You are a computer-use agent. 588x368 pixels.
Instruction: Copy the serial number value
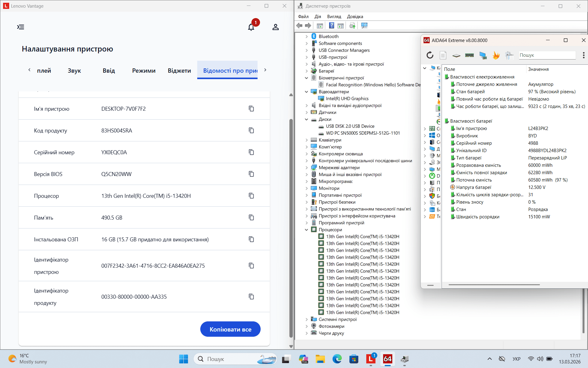coord(251,152)
